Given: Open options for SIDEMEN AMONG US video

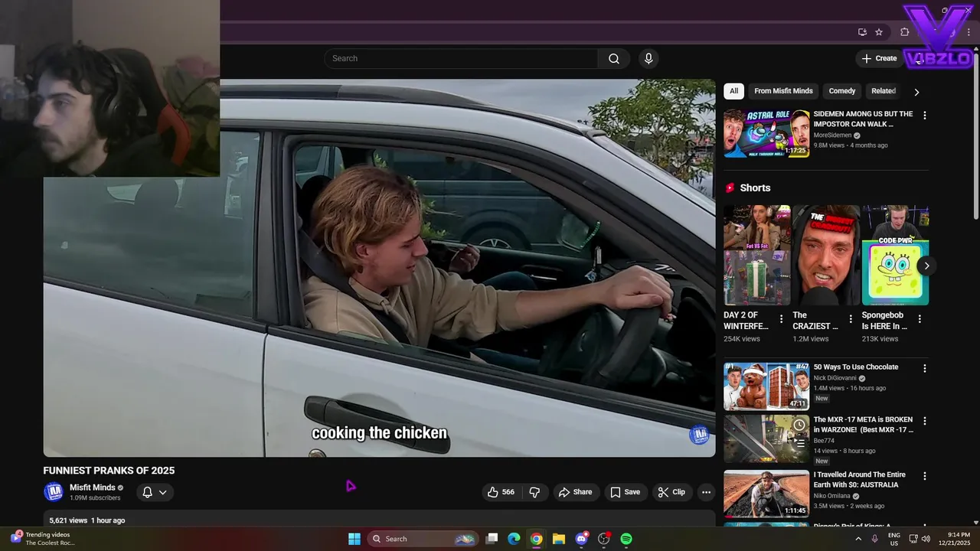Looking at the screenshot, I should click(924, 116).
